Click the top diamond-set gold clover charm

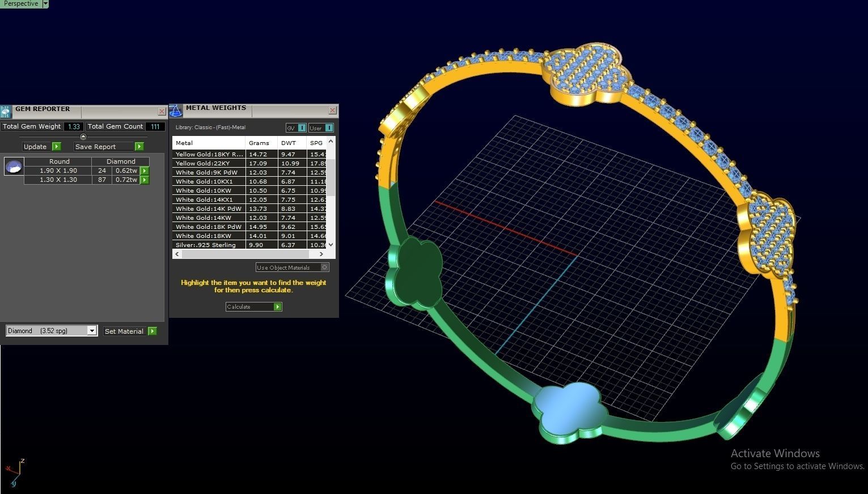pyautogui.click(x=587, y=74)
